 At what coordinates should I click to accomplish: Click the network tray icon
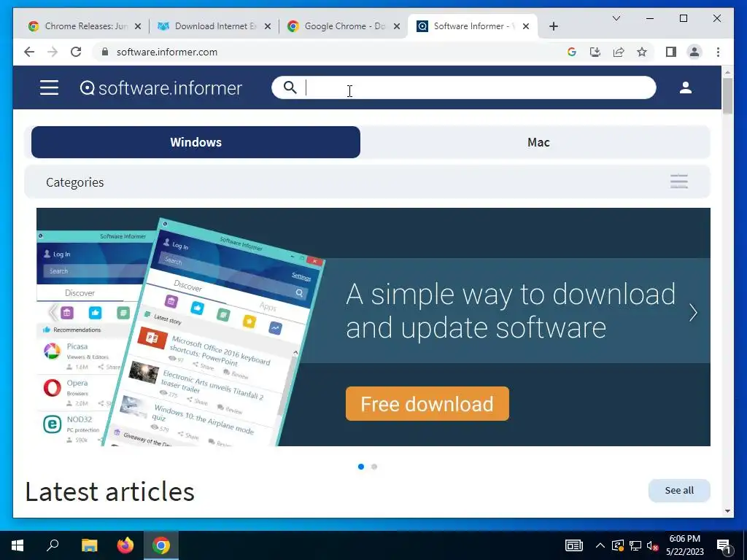pyautogui.click(x=635, y=545)
